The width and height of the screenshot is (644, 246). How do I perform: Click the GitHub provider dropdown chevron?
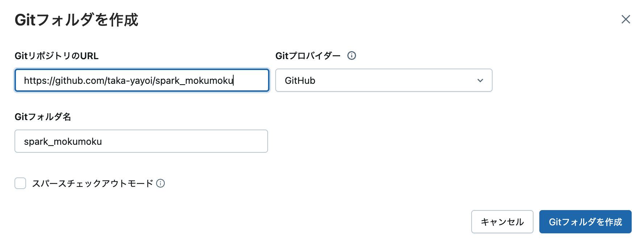pyautogui.click(x=480, y=80)
